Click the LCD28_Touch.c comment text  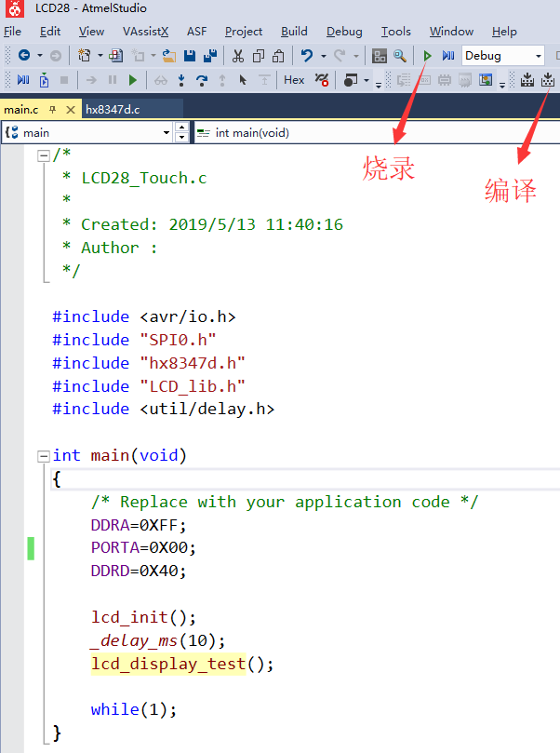(144, 178)
